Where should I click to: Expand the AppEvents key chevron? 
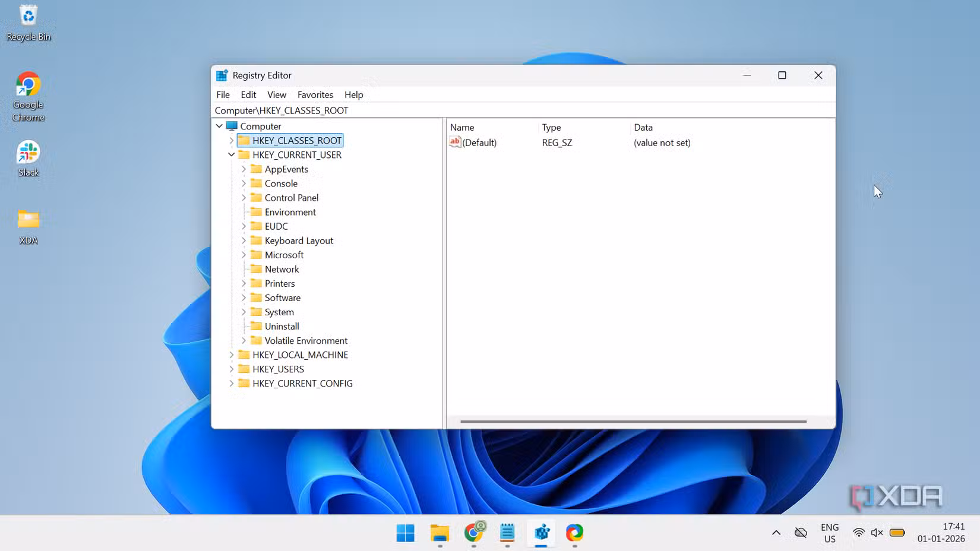coord(244,169)
